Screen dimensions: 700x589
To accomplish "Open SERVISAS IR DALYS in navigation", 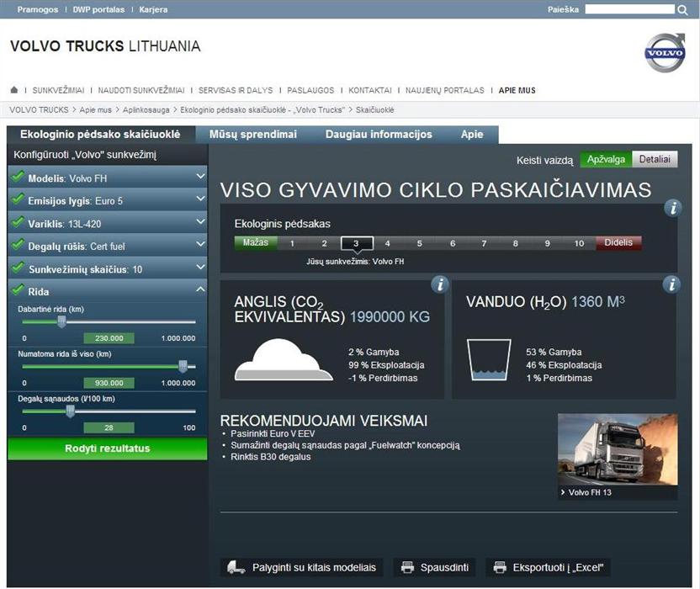I will pyautogui.click(x=236, y=90).
